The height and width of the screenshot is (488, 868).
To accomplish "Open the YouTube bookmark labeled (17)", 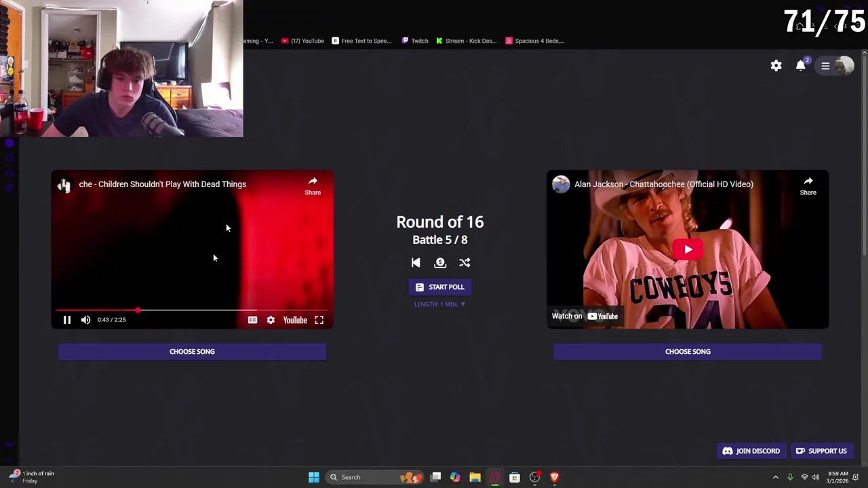I will coord(302,41).
